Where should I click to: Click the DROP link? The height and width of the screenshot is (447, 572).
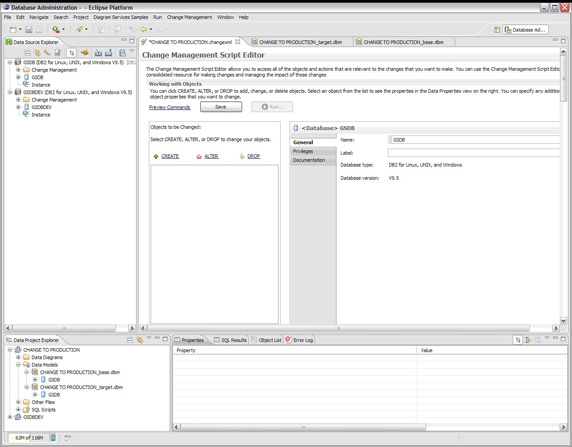(254, 156)
